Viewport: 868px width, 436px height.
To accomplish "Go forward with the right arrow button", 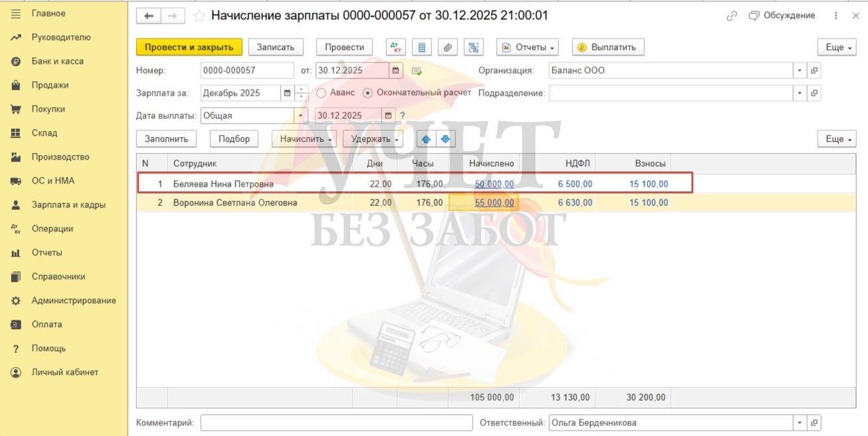I will tap(173, 15).
